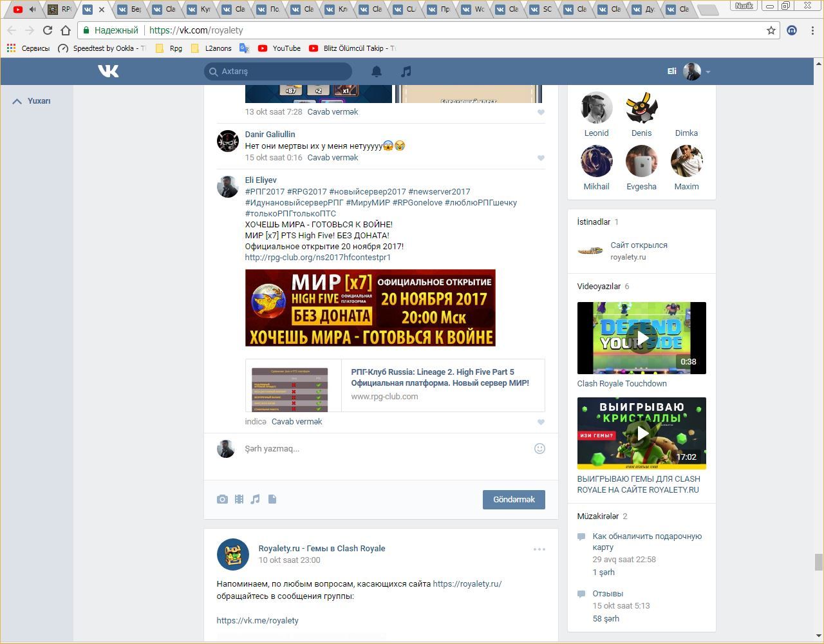Attach audio with music note icon below comment box
The image size is (824, 644).
click(x=256, y=499)
